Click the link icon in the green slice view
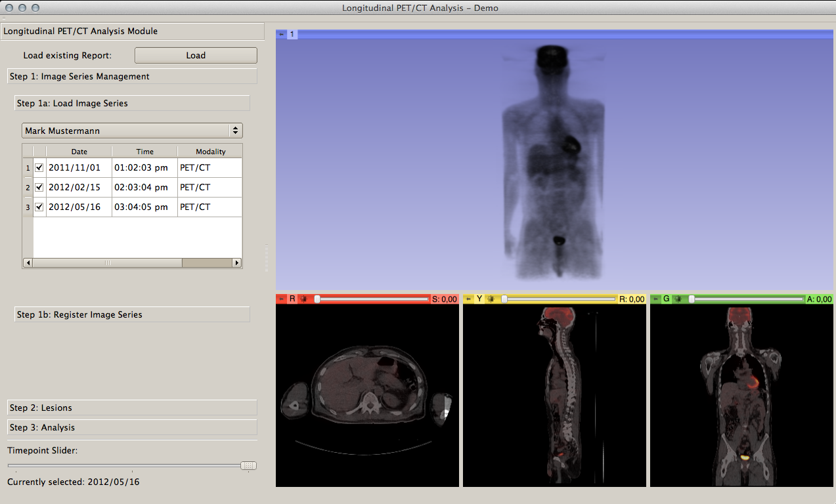Image resolution: width=836 pixels, height=504 pixels. pos(678,299)
